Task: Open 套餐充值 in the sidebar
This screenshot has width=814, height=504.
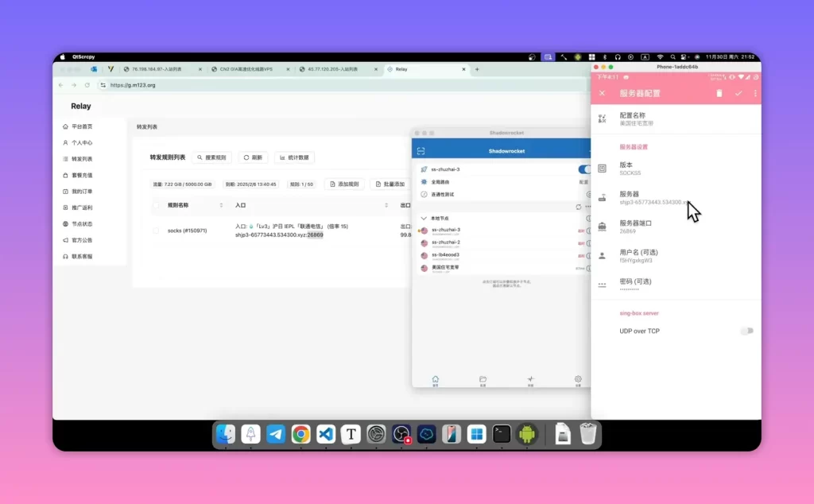Action: (x=82, y=176)
